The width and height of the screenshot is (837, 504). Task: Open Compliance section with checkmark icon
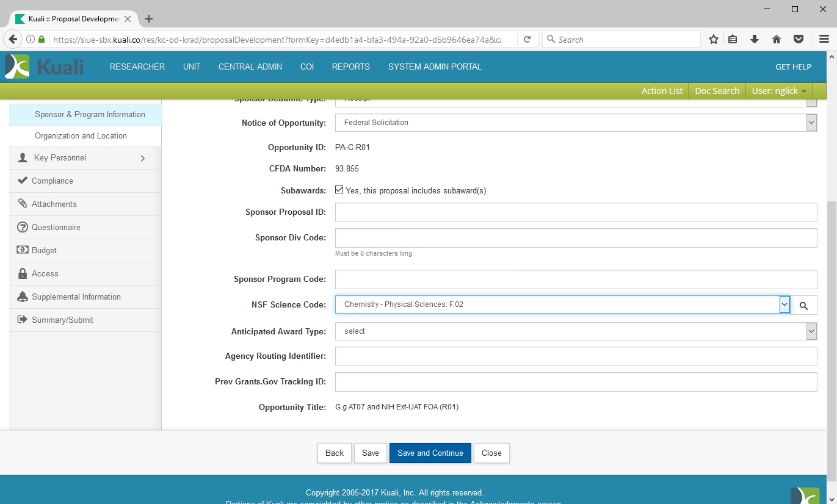point(52,181)
